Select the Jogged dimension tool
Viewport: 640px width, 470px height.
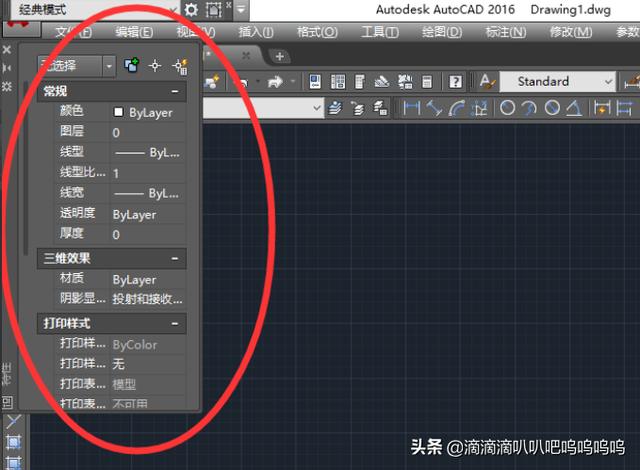[530, 108]
